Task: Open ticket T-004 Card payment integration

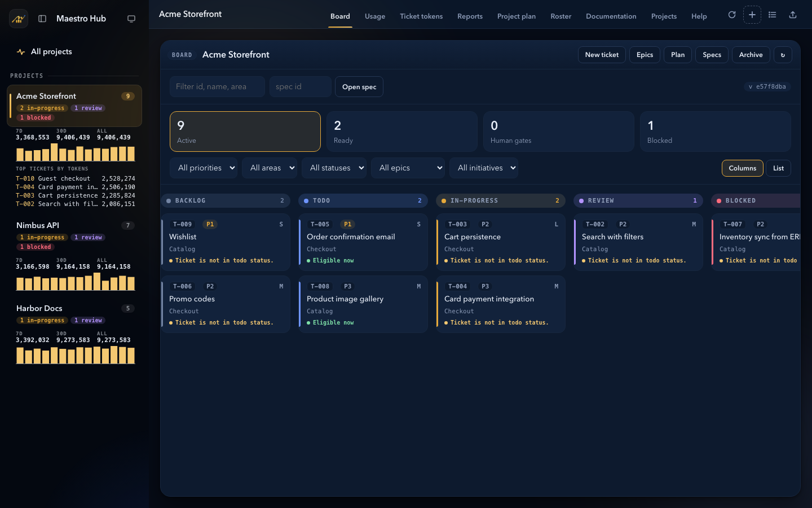Action: (501, 304)
